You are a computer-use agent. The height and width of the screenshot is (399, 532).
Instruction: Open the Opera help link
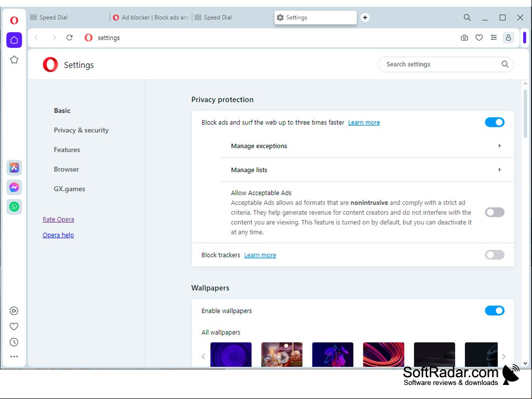pyautogui.click(x=58, y=235)
